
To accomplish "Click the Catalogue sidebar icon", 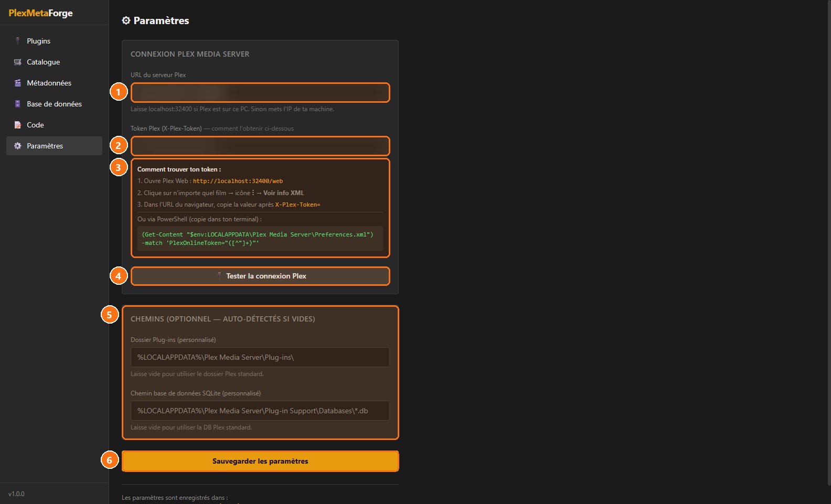I will 17,62.
